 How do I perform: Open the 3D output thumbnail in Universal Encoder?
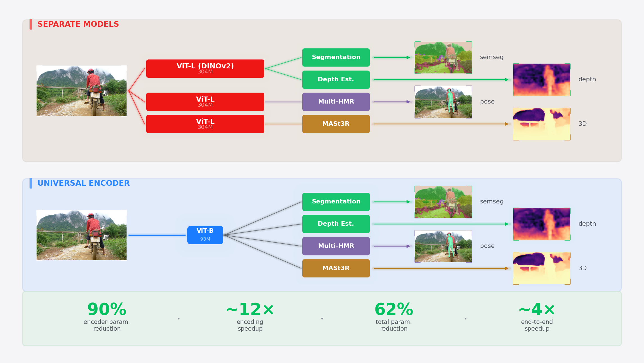(x=542, y=268)
